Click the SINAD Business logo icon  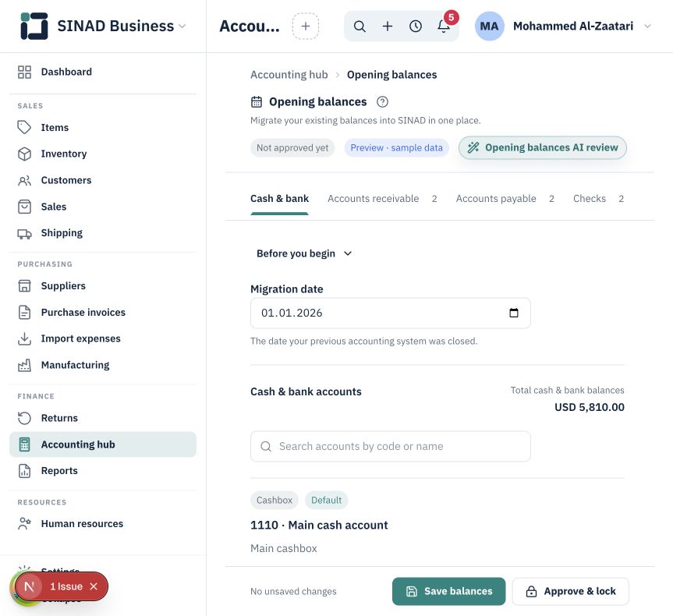34,26
